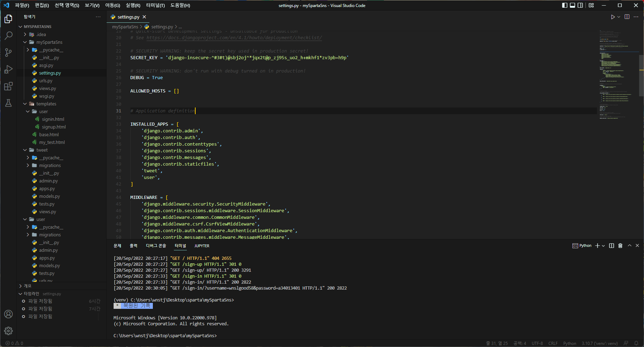
Task: Customize layout icon in title bar
Action: [591, 5]
